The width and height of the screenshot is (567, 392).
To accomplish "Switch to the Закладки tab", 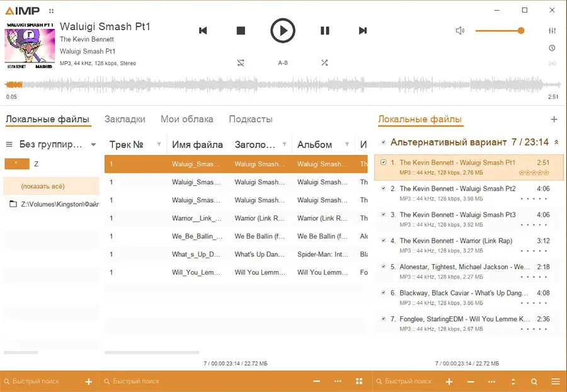I will (x=125, y=119).
